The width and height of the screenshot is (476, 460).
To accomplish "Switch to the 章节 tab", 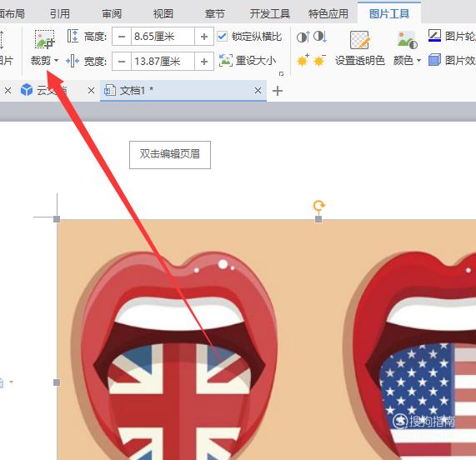I will 214,13.
